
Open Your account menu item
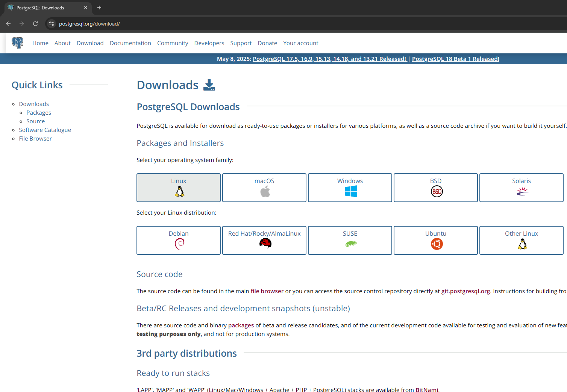[301, 43]
